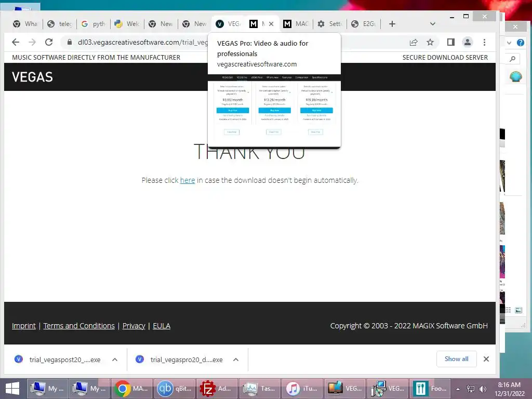Screen dimensions: 532x399
Task: Switch to the Python 'Welc' tab
Action: (x=127, y=24)
